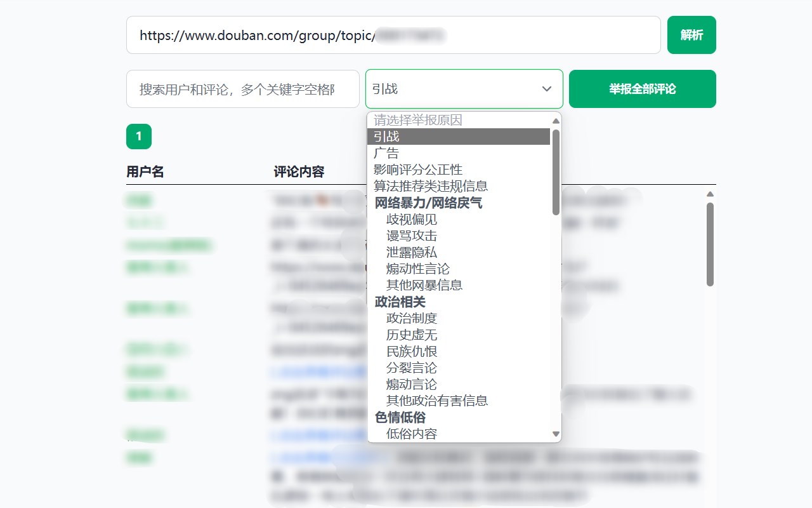Choose 民族仇恨 option
Viewport: 812px width, 508px height.
[x=459, y=351]
